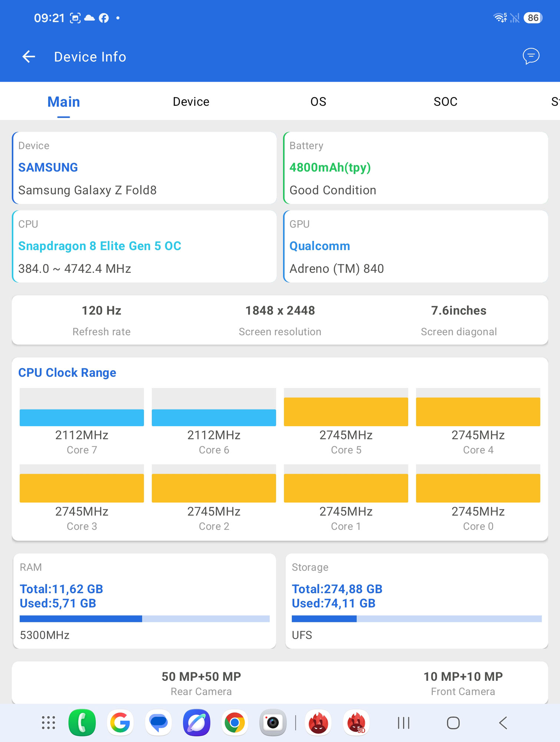
Task: Tap the Facebook notification icon
Action: [104, 18]
